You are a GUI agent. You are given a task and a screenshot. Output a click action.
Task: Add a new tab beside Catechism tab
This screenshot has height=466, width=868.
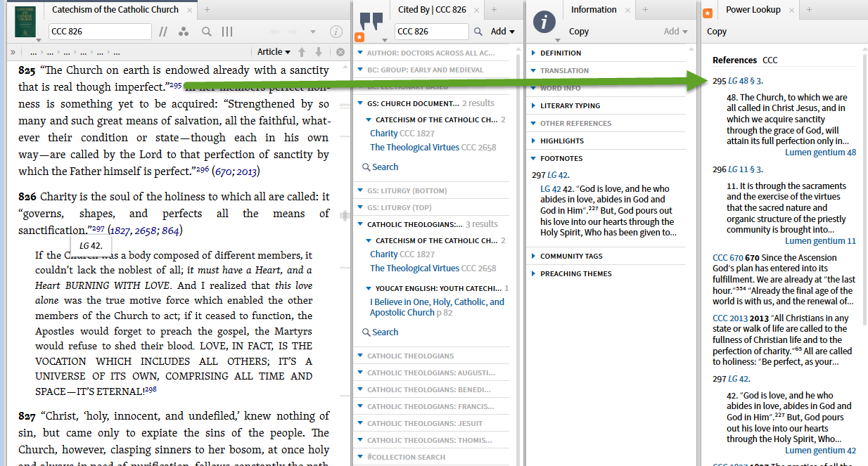207,10
